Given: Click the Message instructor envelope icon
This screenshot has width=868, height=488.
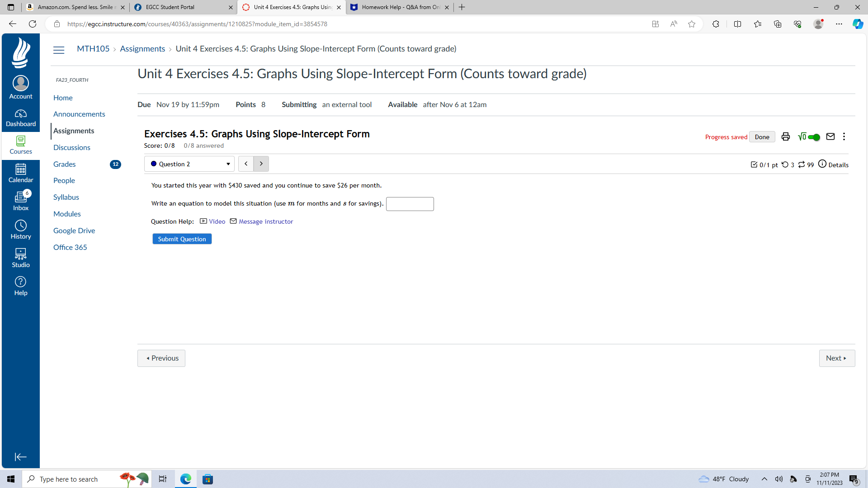Looking at the screenshot, I should pos(233,221).
